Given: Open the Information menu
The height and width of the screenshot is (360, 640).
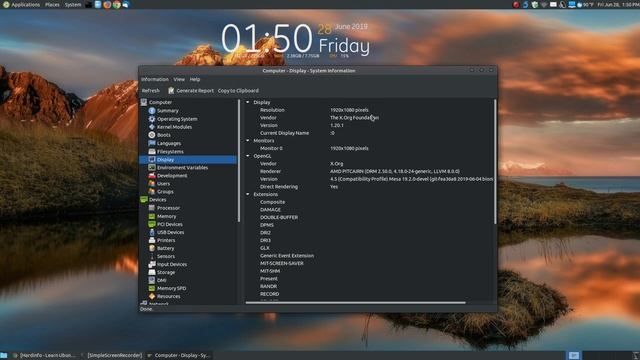Looking at the screenshot, I should pyautogui.click(x=155, y=79).
